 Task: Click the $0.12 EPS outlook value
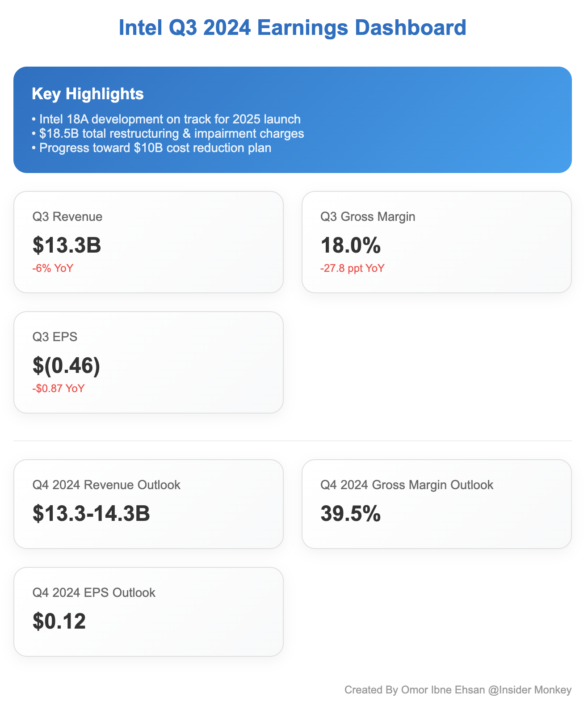[x=59, y=621]
